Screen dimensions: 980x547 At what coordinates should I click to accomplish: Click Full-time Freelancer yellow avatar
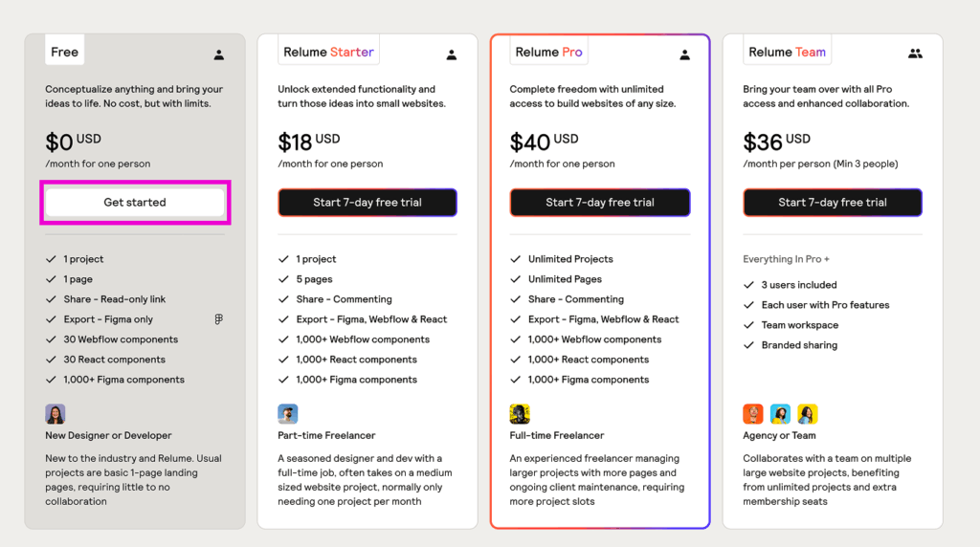520,414
